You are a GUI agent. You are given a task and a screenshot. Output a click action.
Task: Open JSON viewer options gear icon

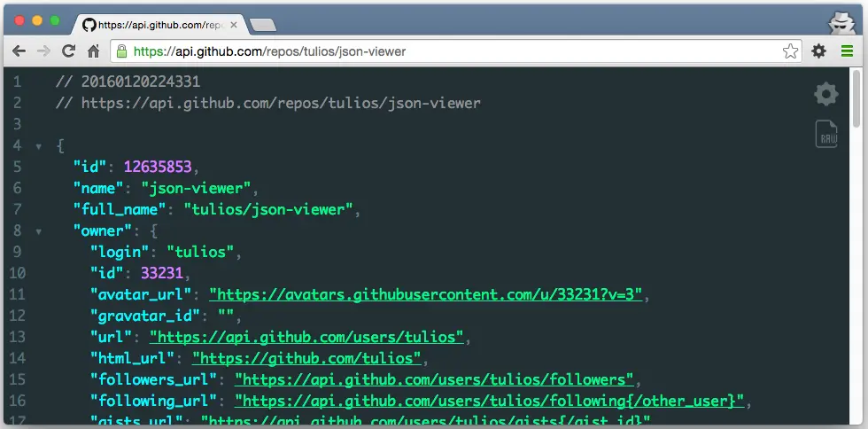(x=825, y=94)
